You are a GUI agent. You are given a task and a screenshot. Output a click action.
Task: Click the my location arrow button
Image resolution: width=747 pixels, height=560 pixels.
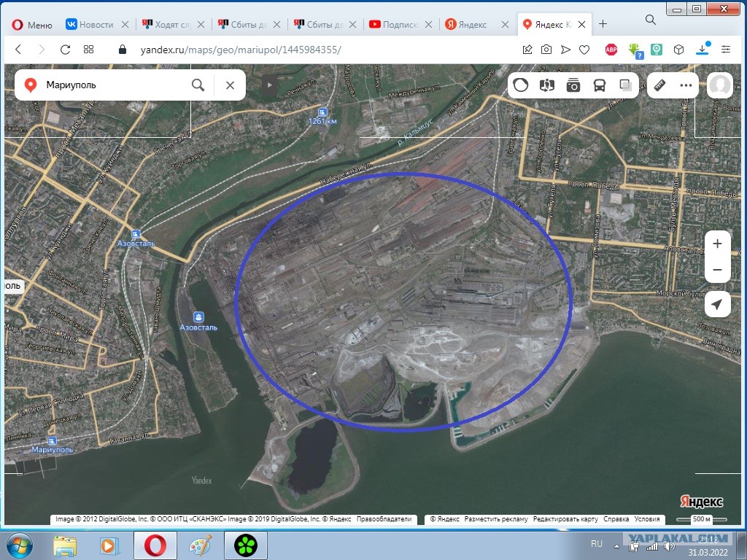[x=718, y=304]
